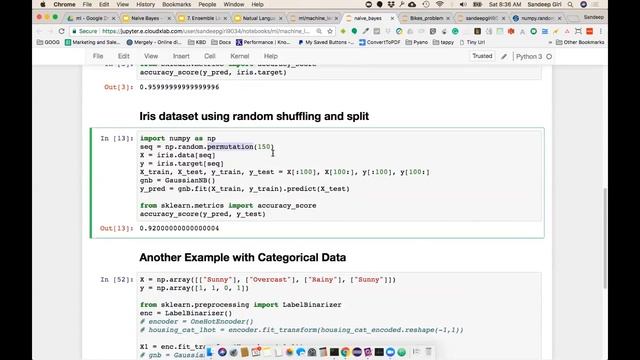
Task: Open the Notification Center icon
Action: 596,4
